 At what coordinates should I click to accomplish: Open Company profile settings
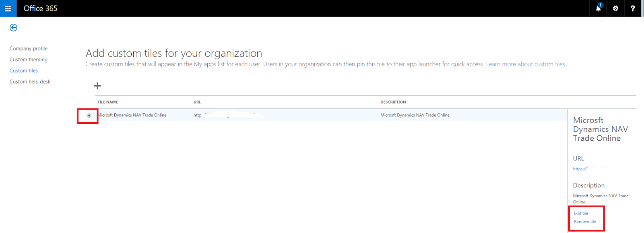(29, 48)
